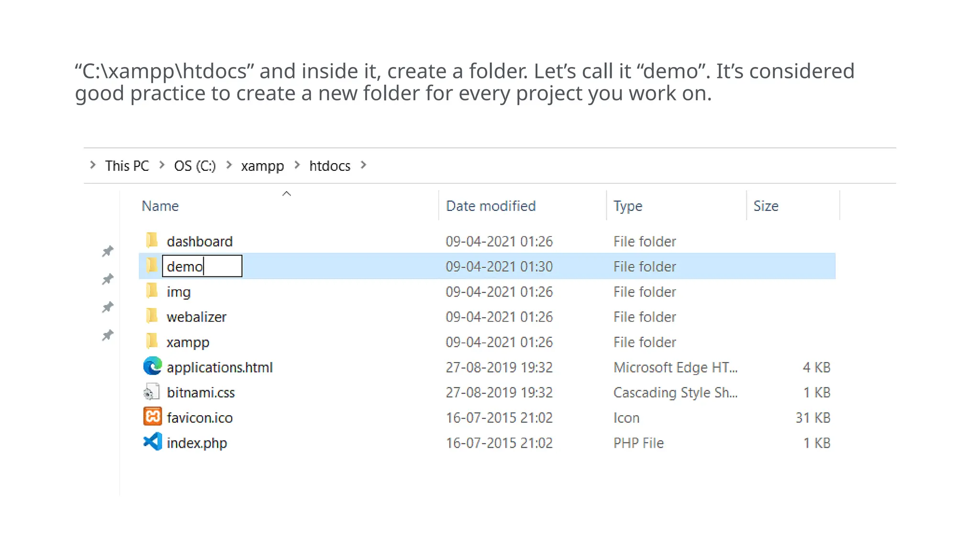The height and width of the screenshot is (551, 980).
Task: Click the PHP File type cell
Action: point(638,443)
